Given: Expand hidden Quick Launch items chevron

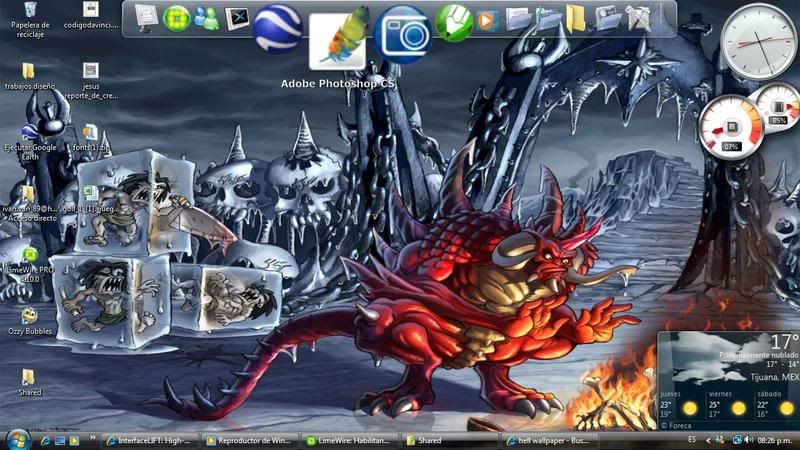Looking at the screenshot, I should click(92, 437).
